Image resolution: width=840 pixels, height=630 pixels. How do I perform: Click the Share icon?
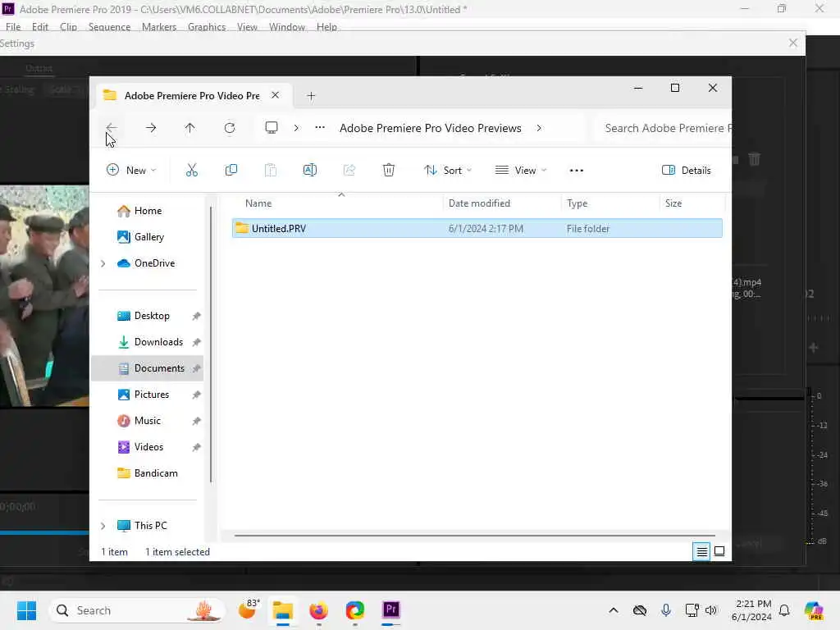(x=349, y=171)
